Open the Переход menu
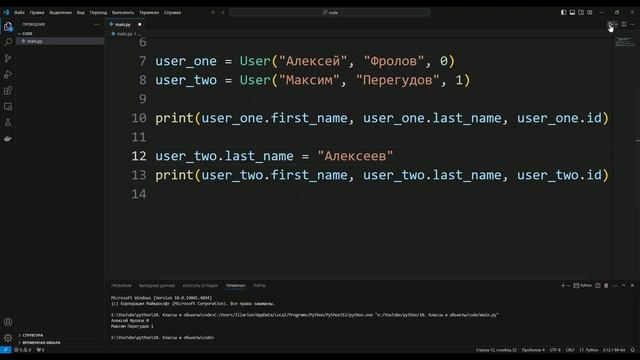 click(x=98, y=13)
